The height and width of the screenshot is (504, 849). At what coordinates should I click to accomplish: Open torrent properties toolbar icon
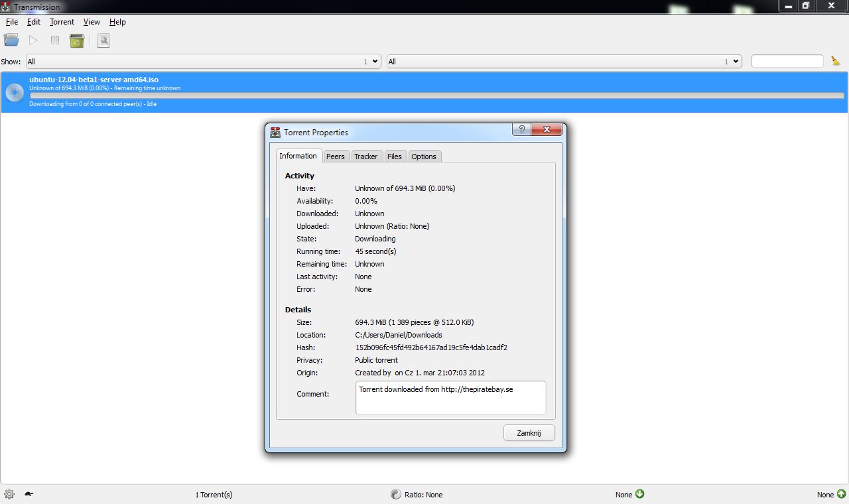click(x=103, y=40)
